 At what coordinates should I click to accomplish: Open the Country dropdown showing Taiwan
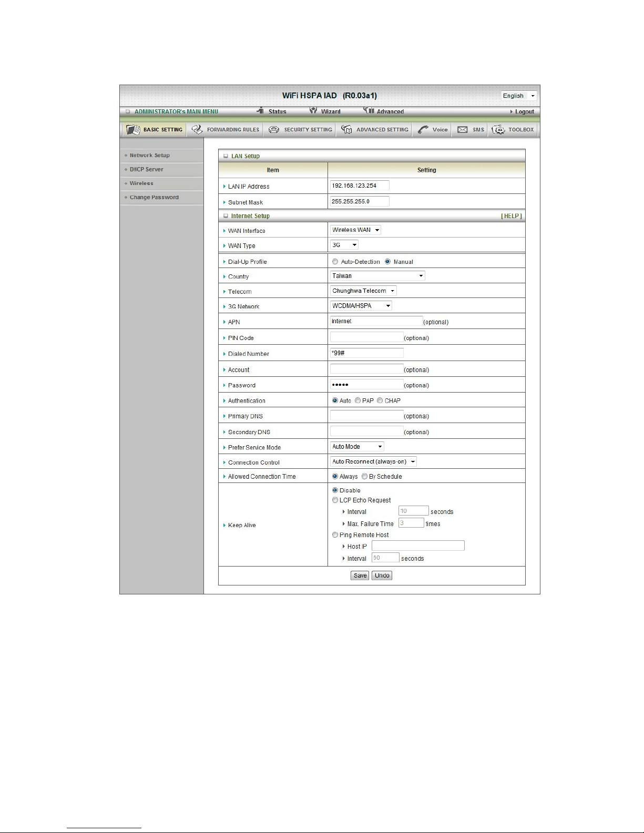coord(377,276)
